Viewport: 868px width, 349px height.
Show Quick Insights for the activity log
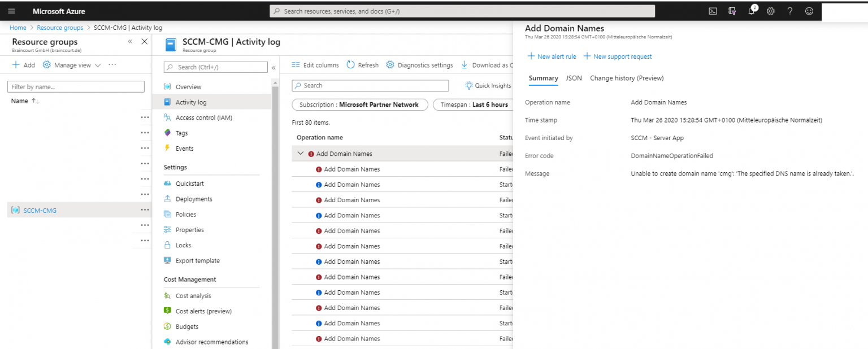pos(487,85)
